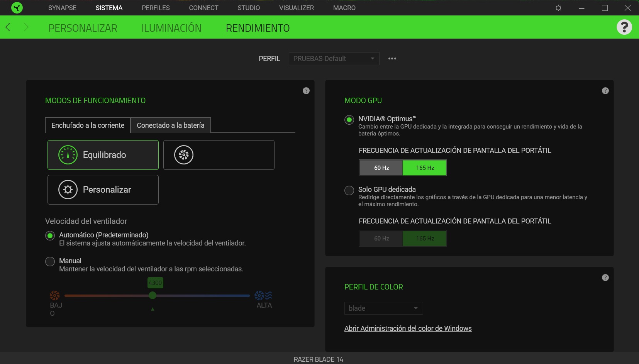The width and height of the screenshot is (639, 364).
Task: Click the Razer logo icon
Action: (17, 8)
